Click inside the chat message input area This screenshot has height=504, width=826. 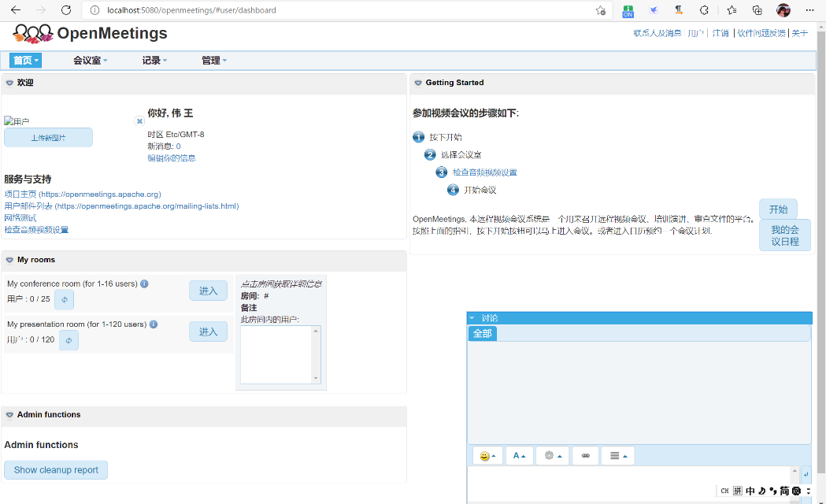point(629,484)
